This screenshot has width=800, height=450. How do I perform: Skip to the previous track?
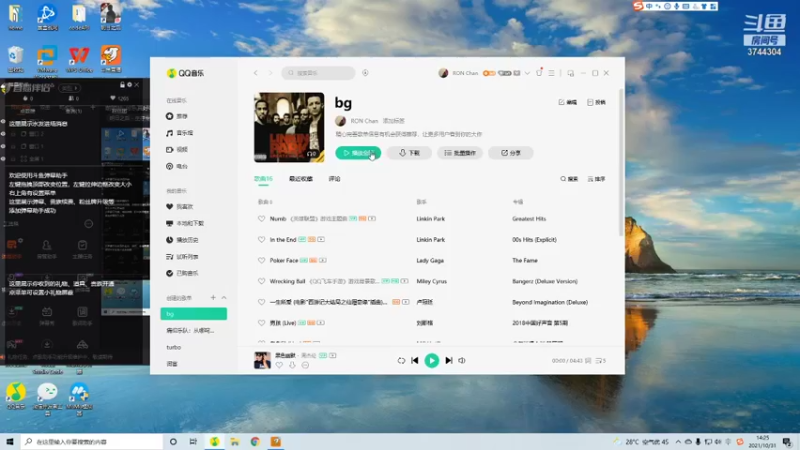415,361
